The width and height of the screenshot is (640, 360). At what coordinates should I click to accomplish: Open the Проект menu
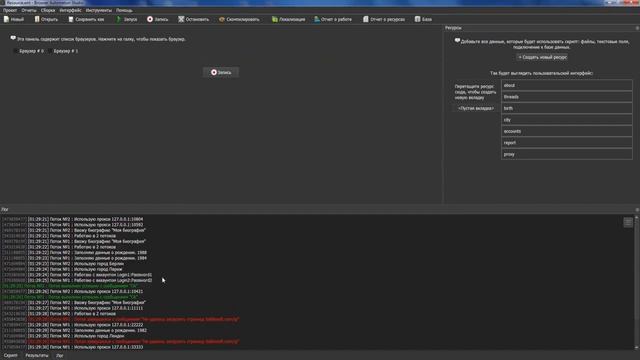coord(10,10)
